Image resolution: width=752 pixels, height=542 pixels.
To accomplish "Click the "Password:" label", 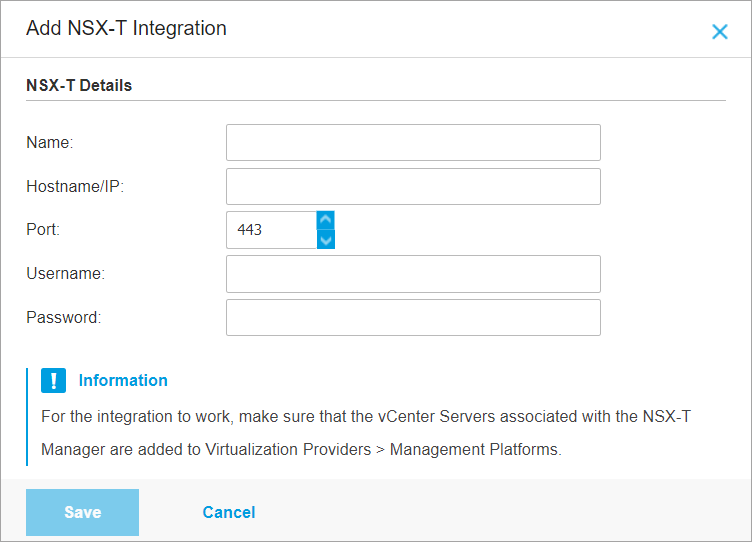I will (64, 318).
